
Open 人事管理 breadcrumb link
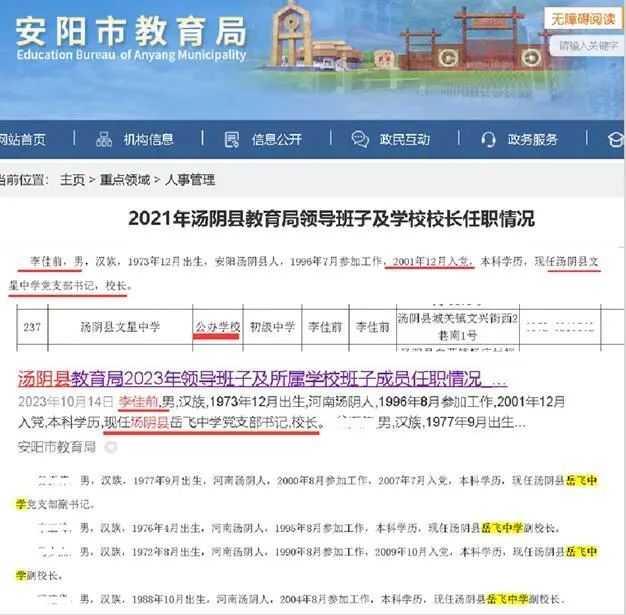(x=190, y=180)
